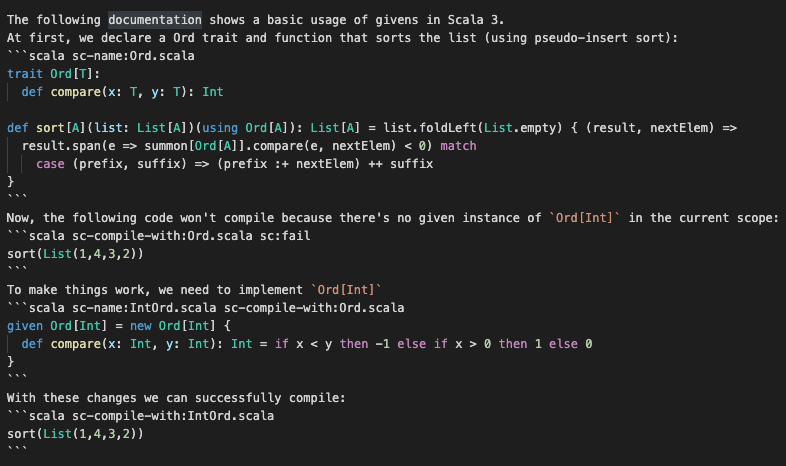786x466 pixels.
Task: Click the "given" keyword
Action: [25, 326]
